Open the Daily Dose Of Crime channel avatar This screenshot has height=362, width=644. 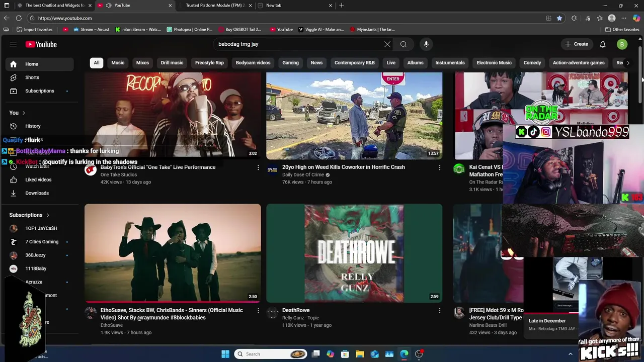272,170
